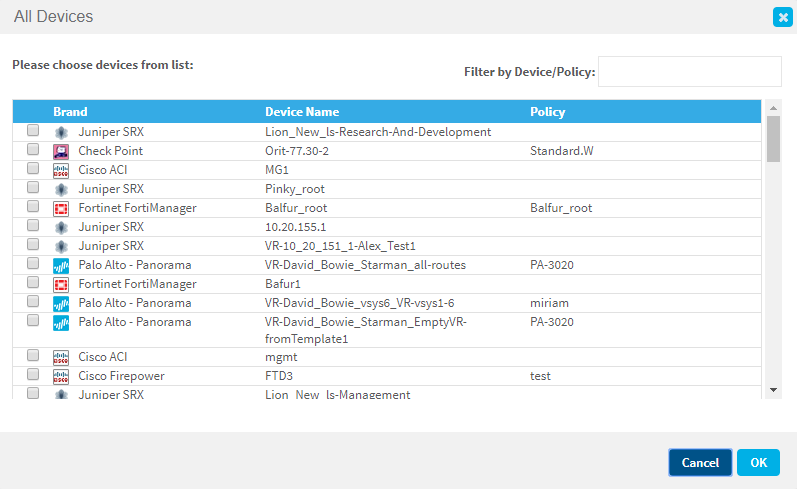Image resolution: width=797 pixels, height=489 pixels.
Task: Click the Fortinet icon in the Bafur1 row
Action: [60, 284]
